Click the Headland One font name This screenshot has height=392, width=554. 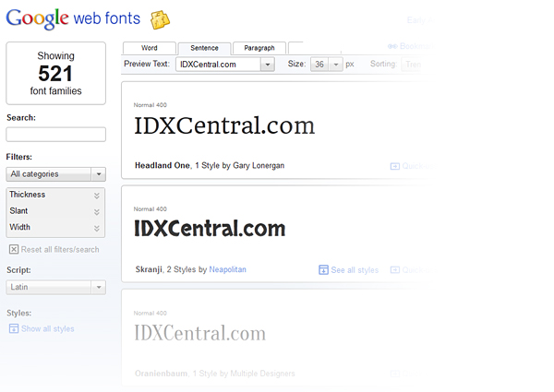click(163, 165)
